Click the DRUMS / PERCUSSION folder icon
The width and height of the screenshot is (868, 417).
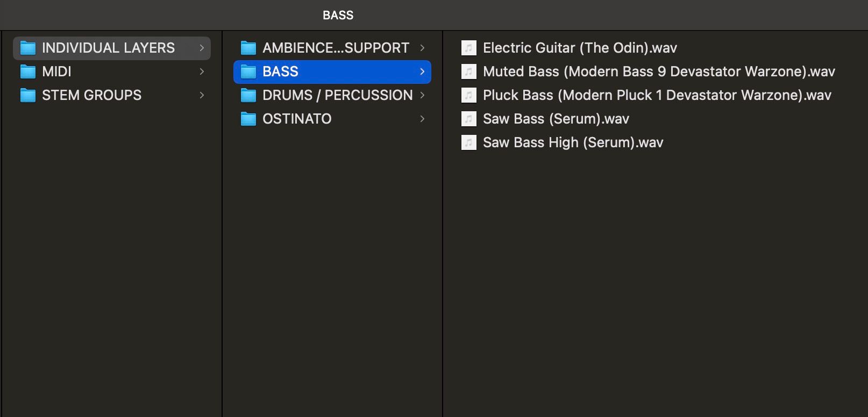tap(248, 95)
